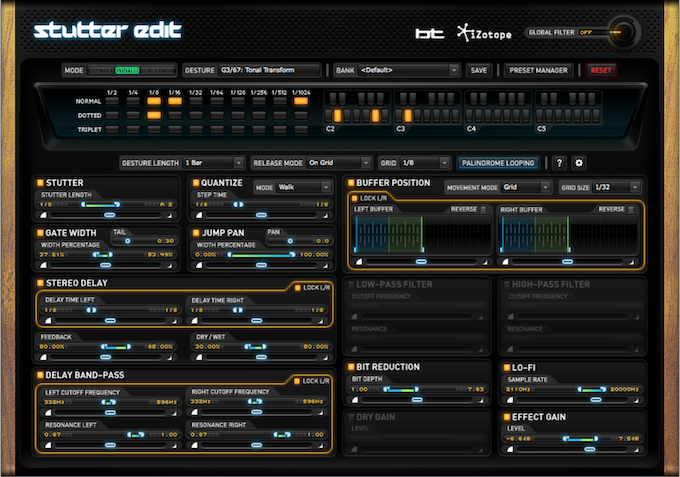Open the Grid Size 1/32 dropdown
The height and width of the screenshot is (477, 680).
point(617,187)
